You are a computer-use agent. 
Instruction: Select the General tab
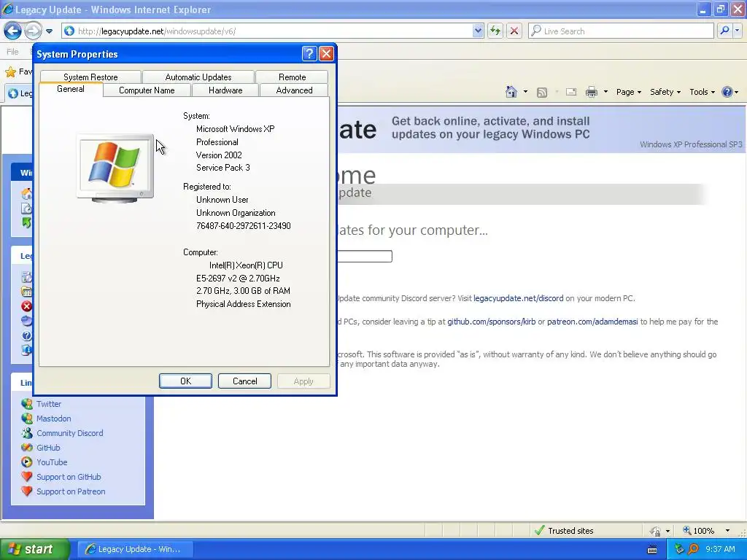(71, 89)
